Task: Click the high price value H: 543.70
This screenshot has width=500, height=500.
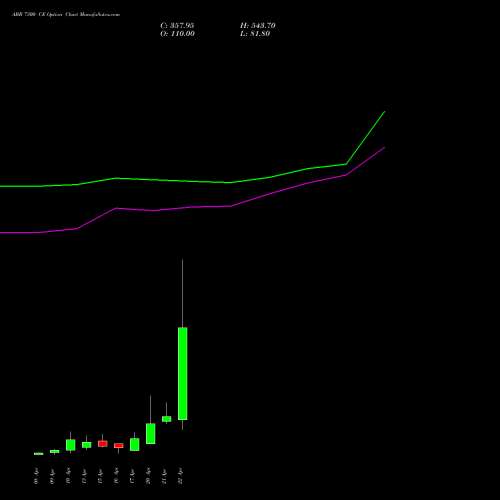Action: coord(258,25)
